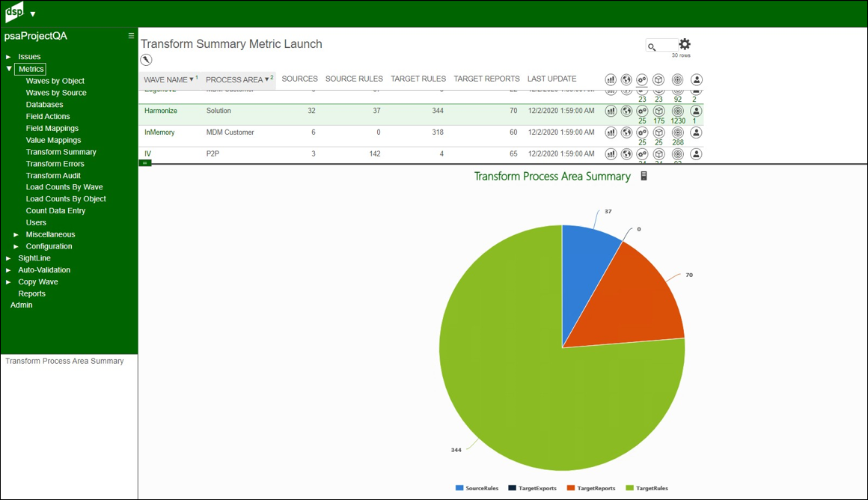Open bar chart icon for the Harmonize row

tap(611, 111)
